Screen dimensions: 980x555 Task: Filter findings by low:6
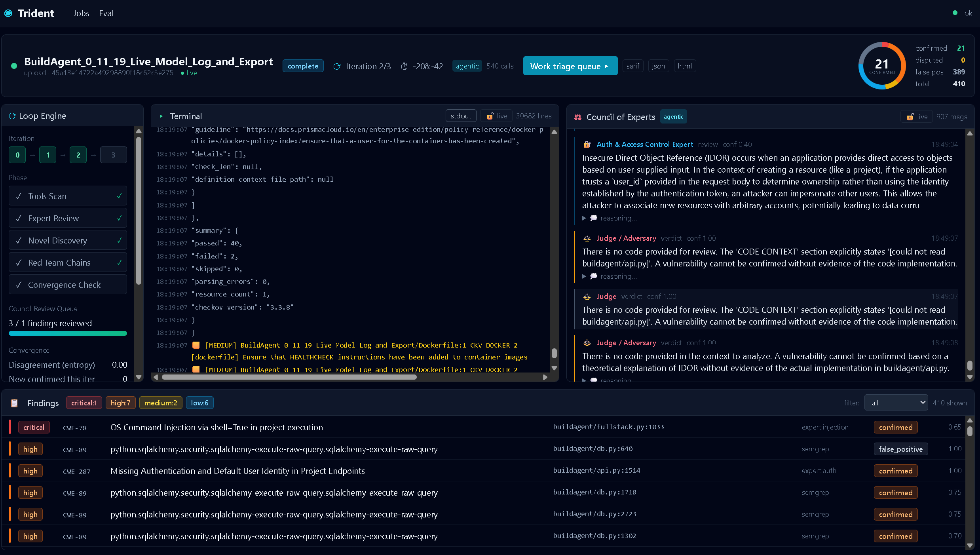pyautogui.click(x=199, y=403)
